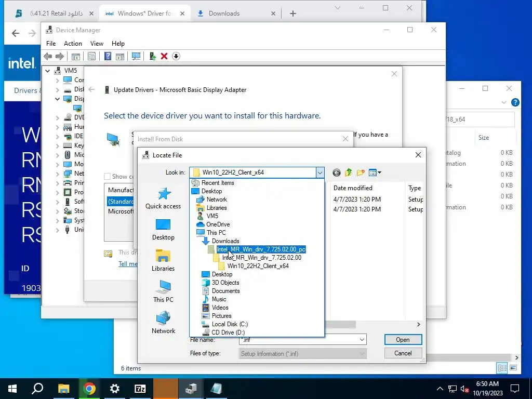The width and height of the screenshot is (532, 399).
Task: Toggle Show compatible hardware checkbox
Action: point(107,177)
